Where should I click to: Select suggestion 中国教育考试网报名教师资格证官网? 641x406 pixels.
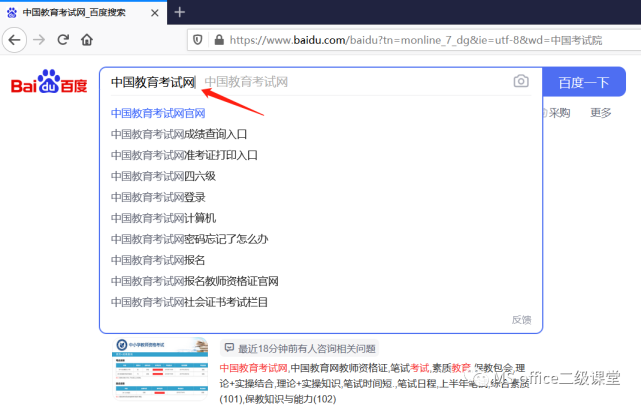195,281
